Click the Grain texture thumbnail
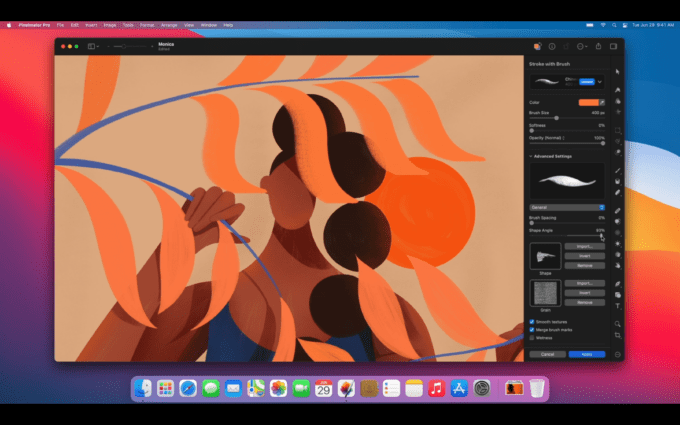This screenshot has width=680, height=425. (545, 293)
